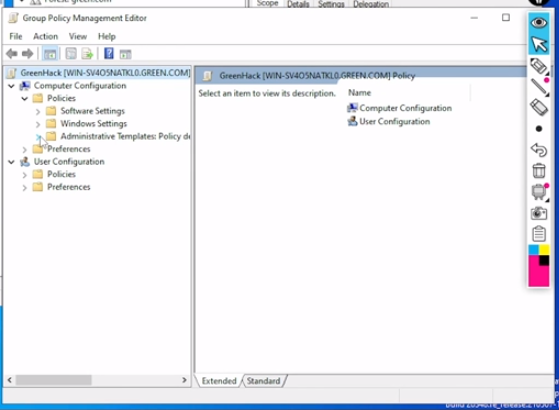Select Administrative Templates tree item
The image size is (559, 410).
(x=125, y=136)
